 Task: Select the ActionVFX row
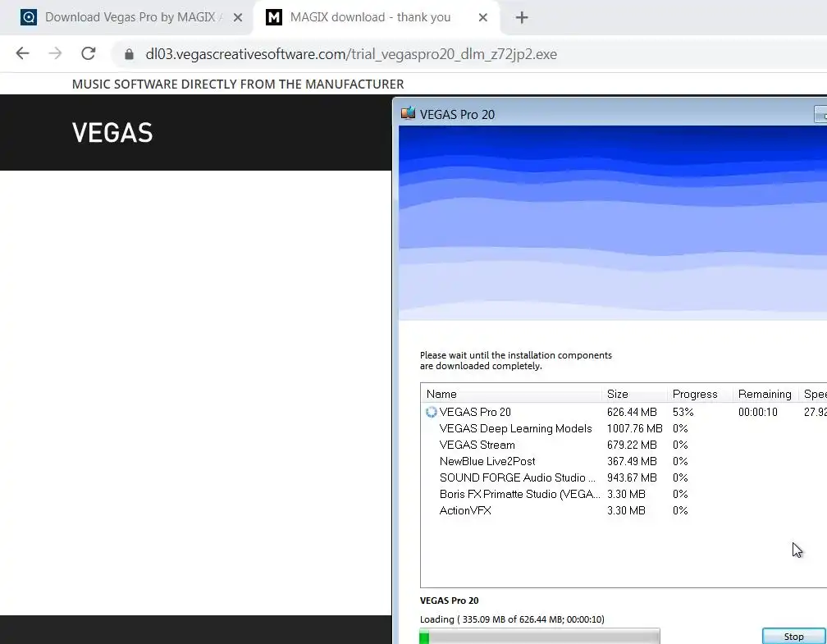[x=624, y=510]
